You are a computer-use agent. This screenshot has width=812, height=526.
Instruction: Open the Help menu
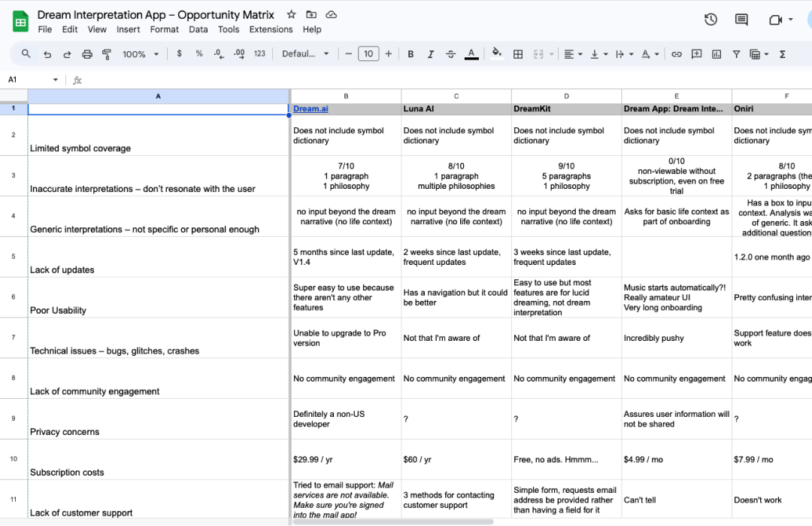tap(312, 29)
